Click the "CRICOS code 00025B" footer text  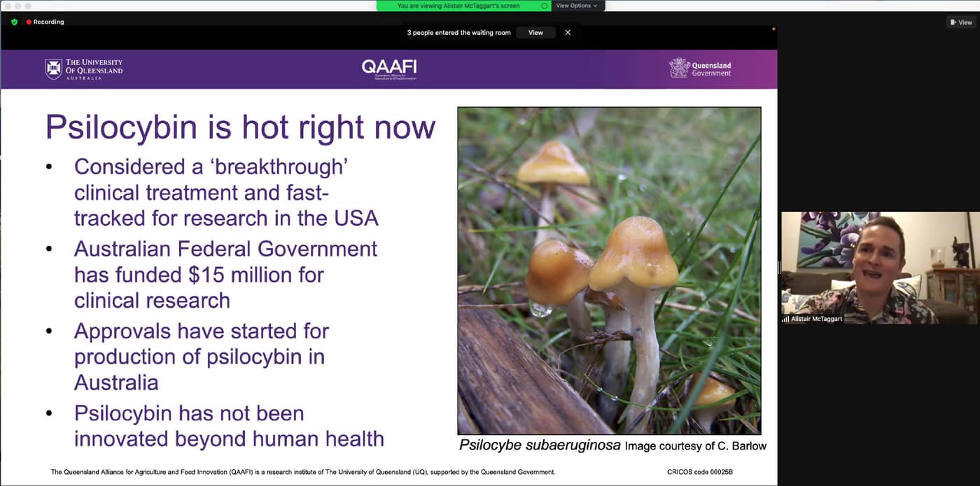tap(700, 472)
